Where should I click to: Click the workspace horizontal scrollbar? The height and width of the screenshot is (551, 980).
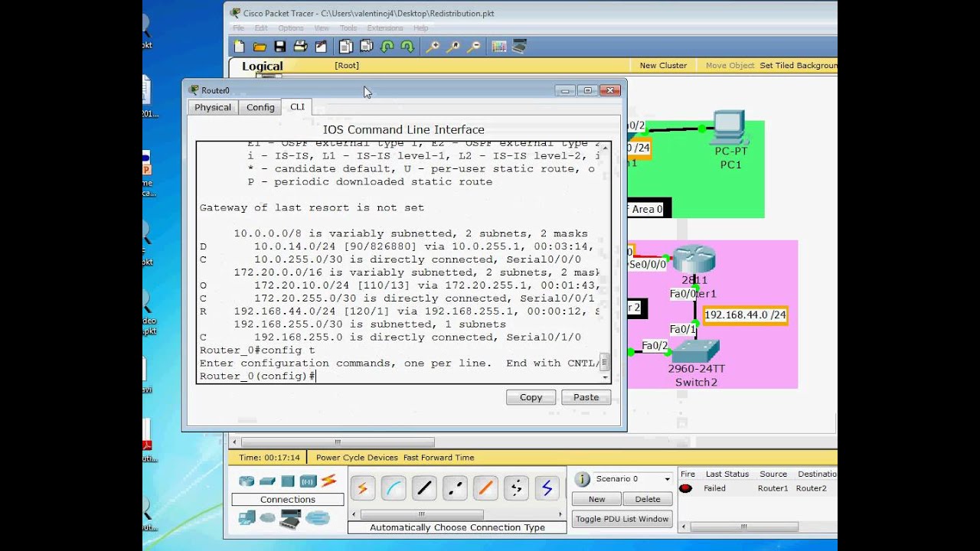(337, 442)
